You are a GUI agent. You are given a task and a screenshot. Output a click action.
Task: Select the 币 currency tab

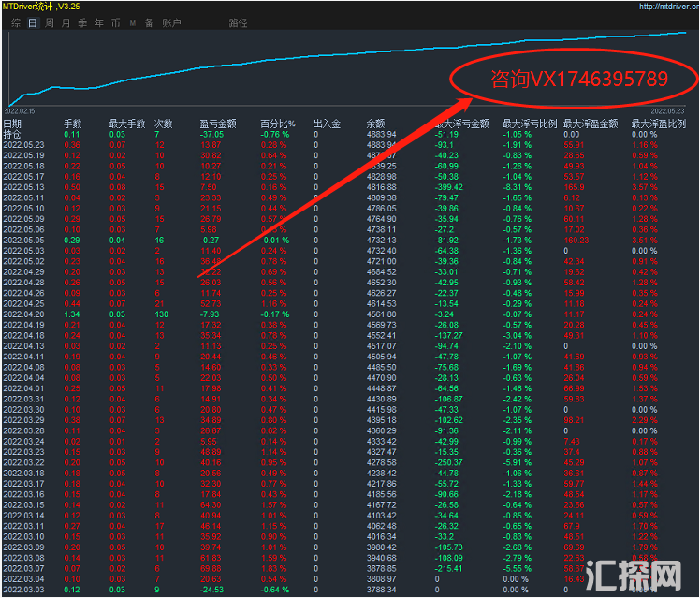point(115,22)
